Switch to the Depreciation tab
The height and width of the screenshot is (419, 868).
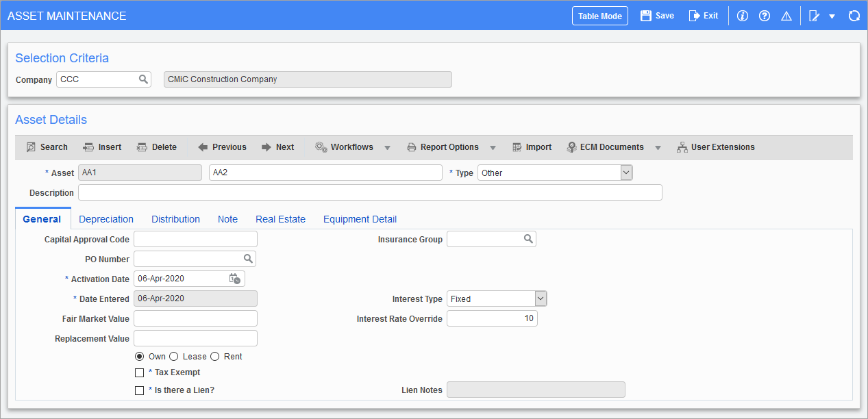click(106, 218)
